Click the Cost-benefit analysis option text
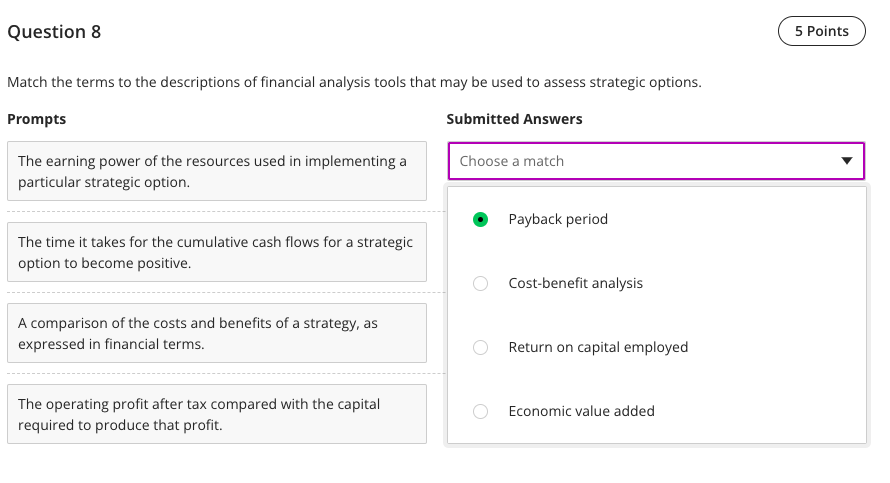The image size is (890, 483). coord(575,283)
